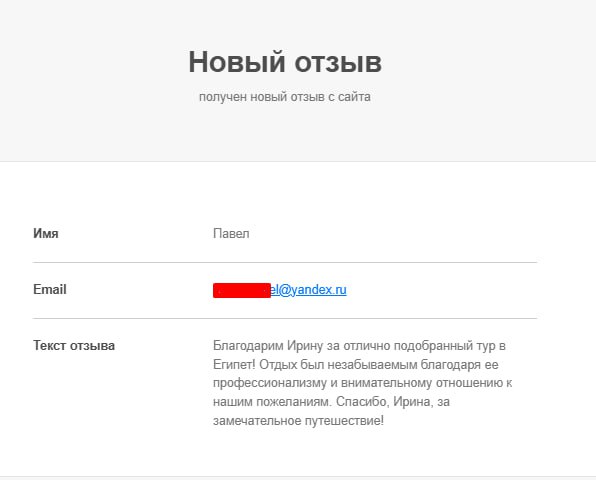
Task: Select the name value 'Павел'
Action: tap(231, 233)
